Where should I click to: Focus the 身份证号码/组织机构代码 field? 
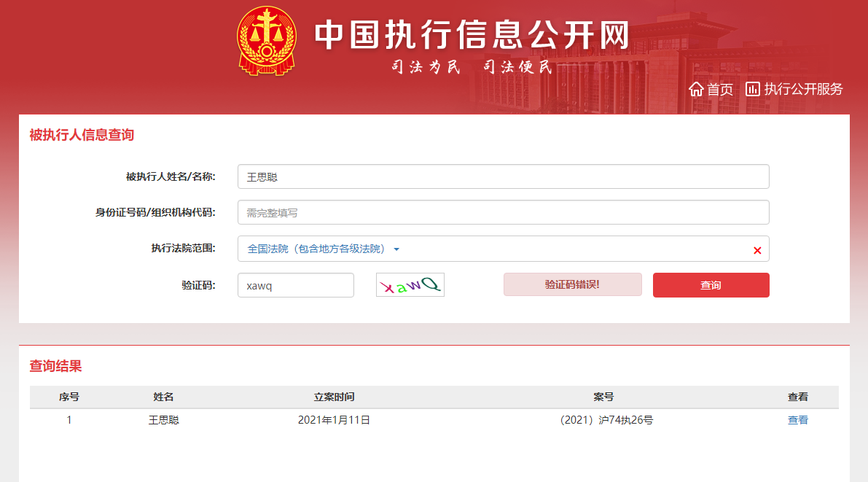tap(503, 212)
